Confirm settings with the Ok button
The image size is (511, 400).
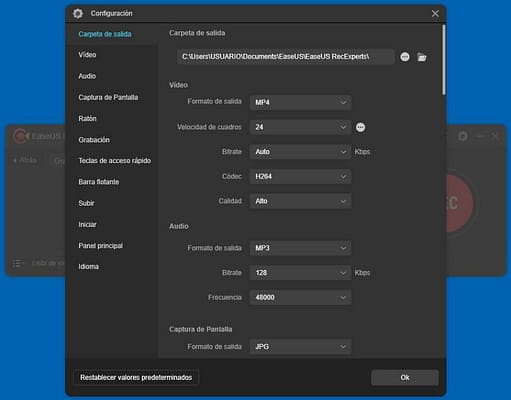click(405, 378)
